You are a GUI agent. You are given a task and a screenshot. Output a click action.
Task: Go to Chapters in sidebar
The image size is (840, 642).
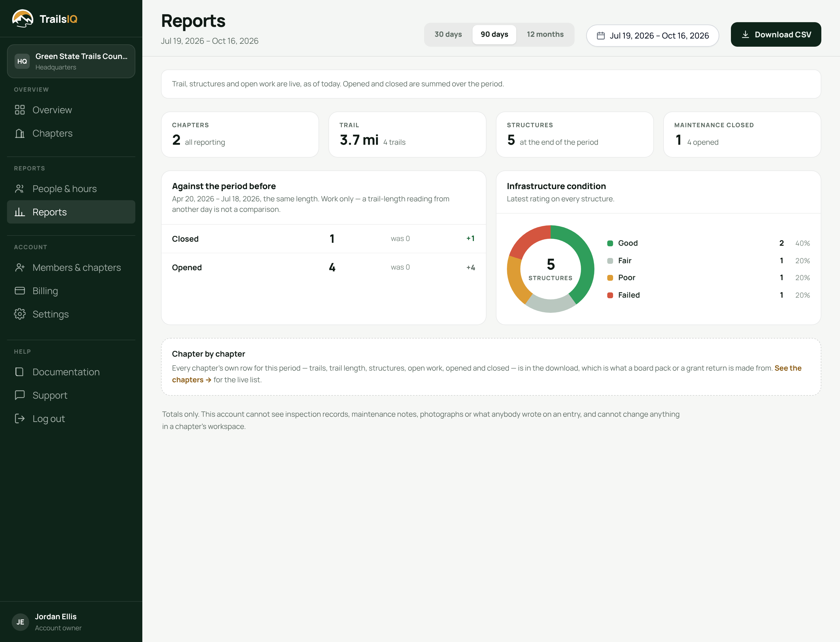(x=71, y=133)
